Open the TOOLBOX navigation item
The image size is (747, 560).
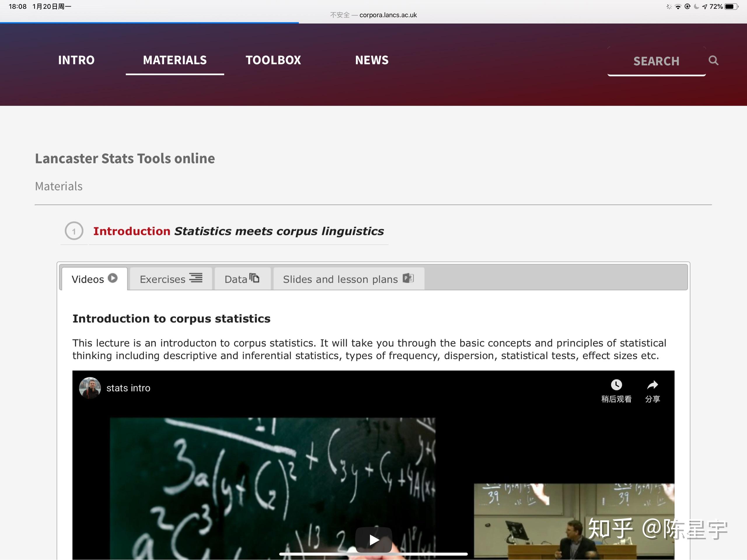(x=273, y=60)
